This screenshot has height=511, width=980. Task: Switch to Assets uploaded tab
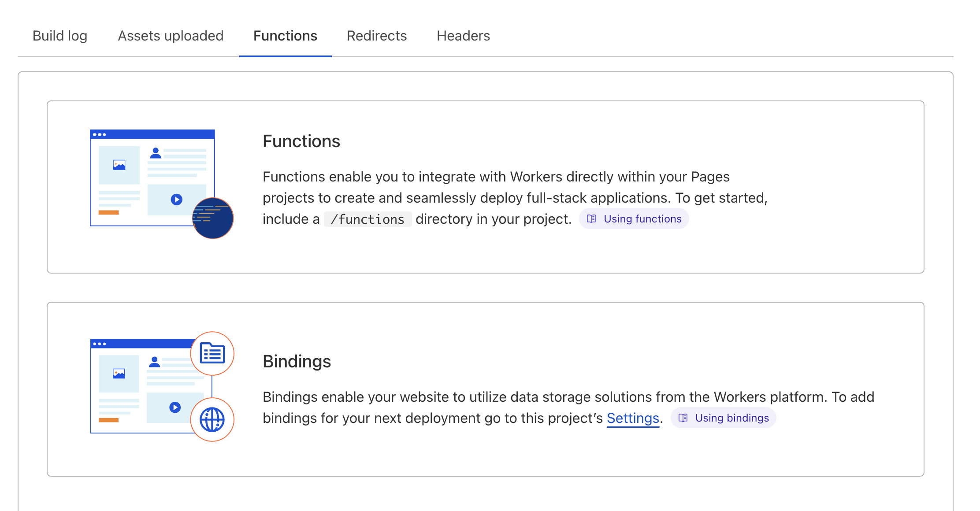(171, 36)
